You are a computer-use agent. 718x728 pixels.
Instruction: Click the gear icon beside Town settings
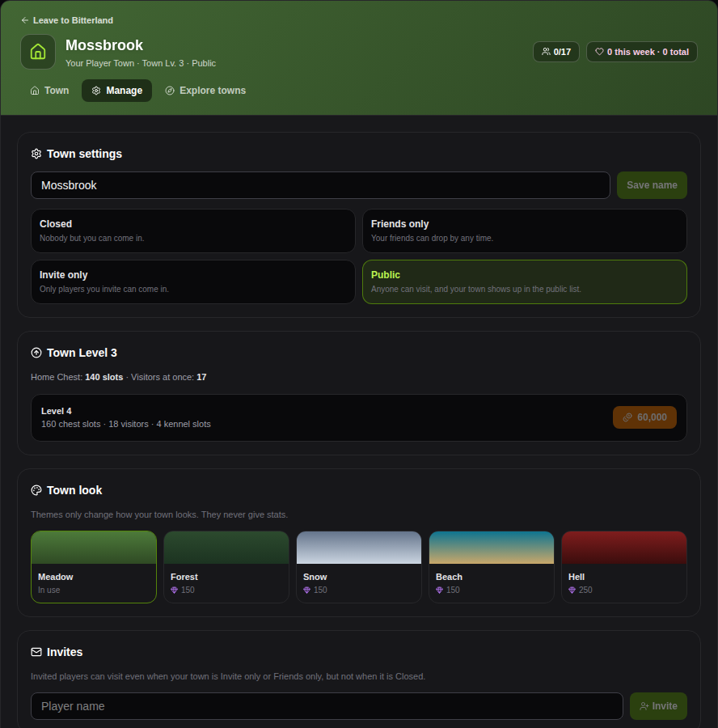(36, 154)
